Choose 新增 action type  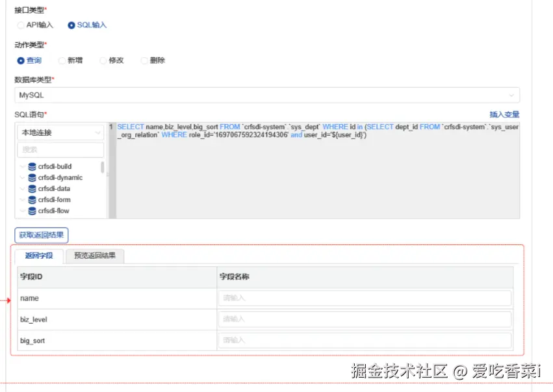point(62,60)
